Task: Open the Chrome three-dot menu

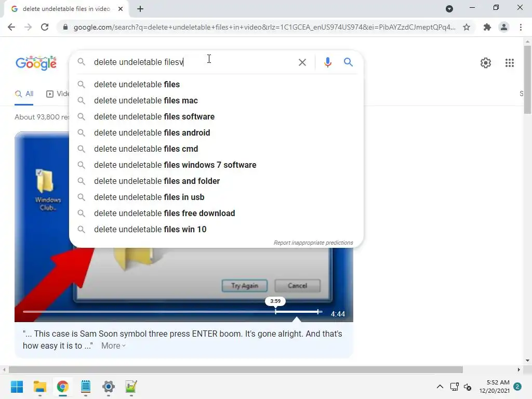Action: [521, 27]
